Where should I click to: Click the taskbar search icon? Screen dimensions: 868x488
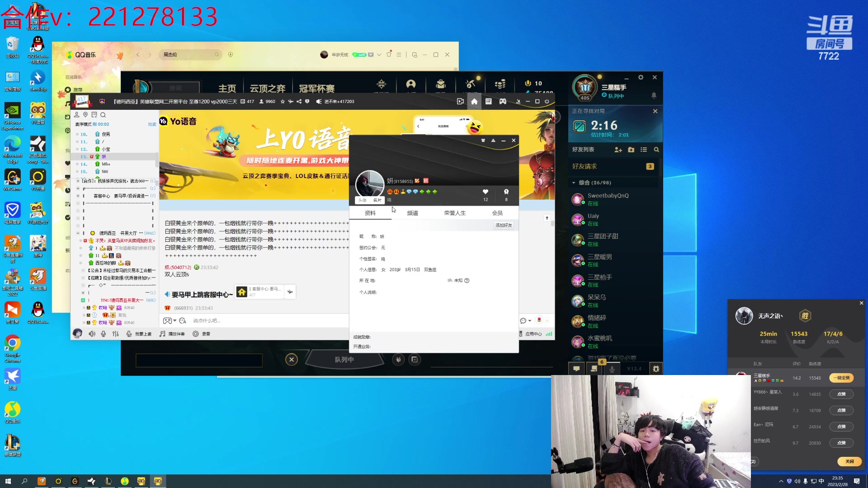point(24,481)
